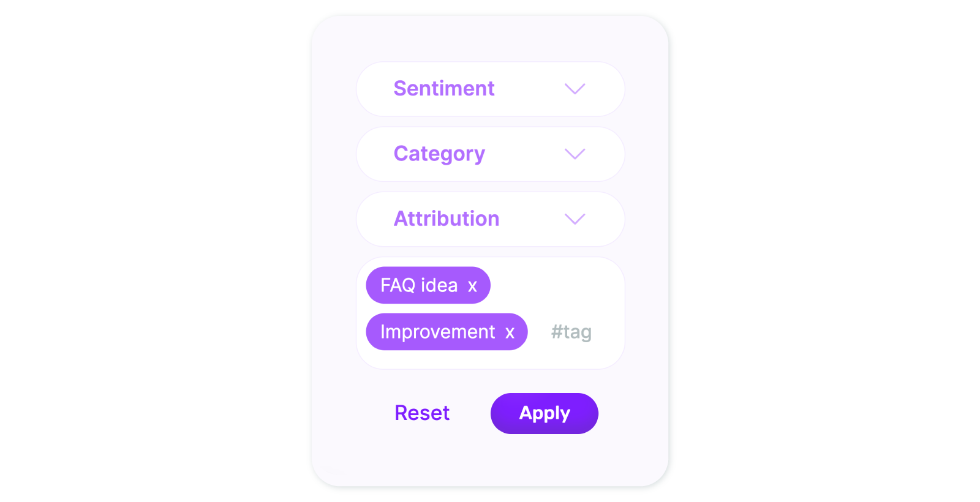Click the Sentiment chevron arrow
Viewport: 980px width, 502px height.
click(575, 89)
